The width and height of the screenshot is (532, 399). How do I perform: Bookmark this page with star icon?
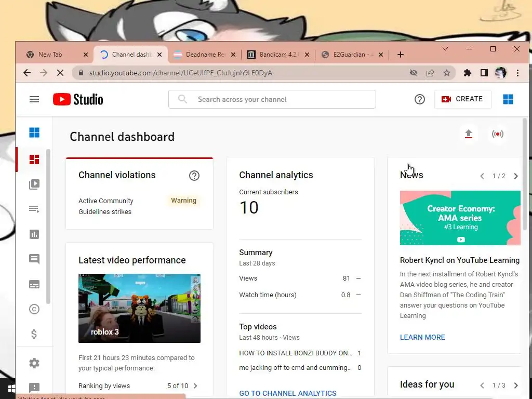pos(447,73)
